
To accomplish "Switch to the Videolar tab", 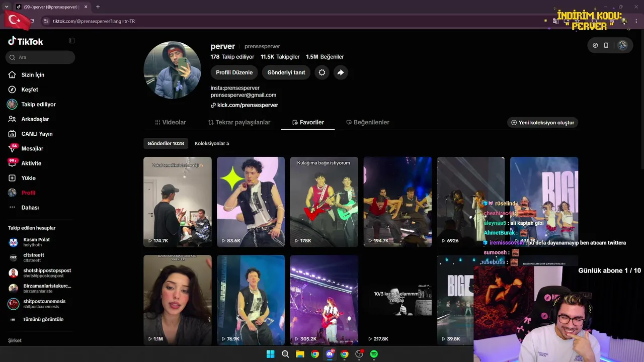I will pyautogui.click(x=171, y=122).
